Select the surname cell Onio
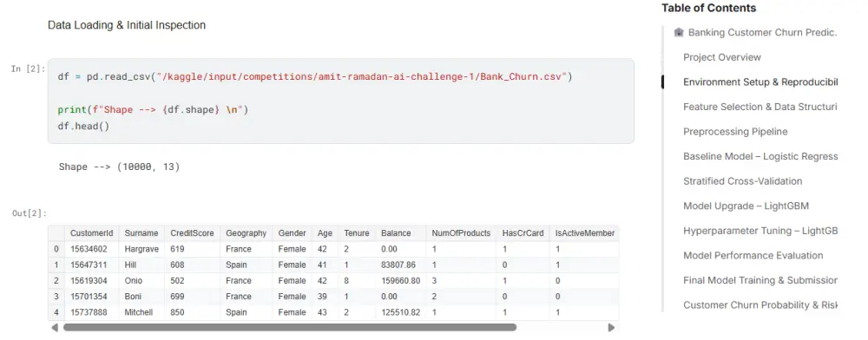The image size is (868, 340). (134, 281)
